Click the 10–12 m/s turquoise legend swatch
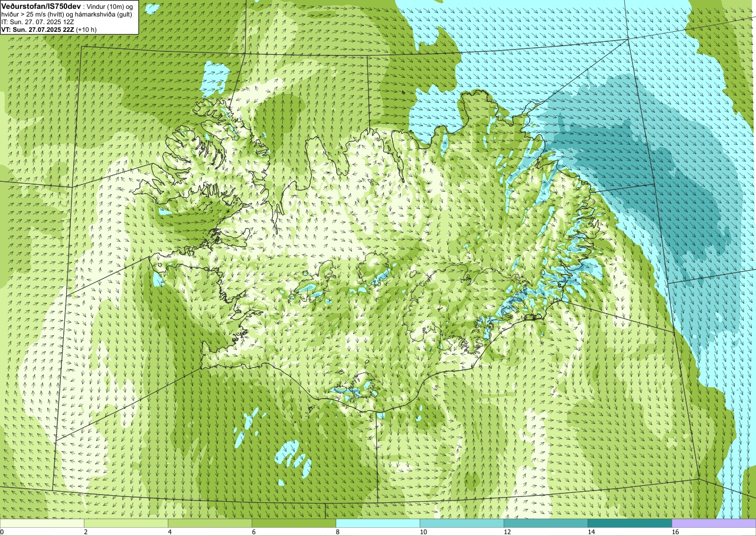This screenshot has width=756, height=536. click(x=462, y=523)
